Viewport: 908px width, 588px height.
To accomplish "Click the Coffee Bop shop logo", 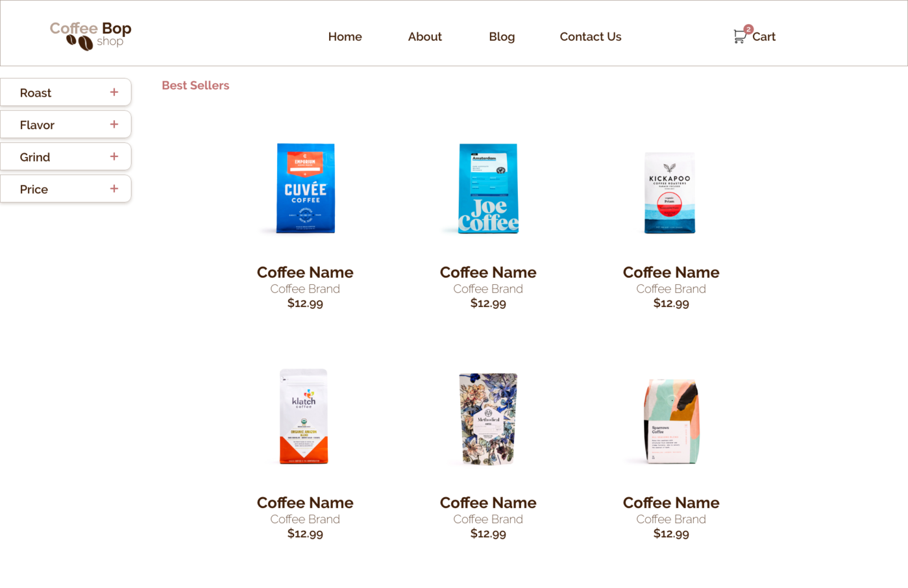I will (91, 36).
